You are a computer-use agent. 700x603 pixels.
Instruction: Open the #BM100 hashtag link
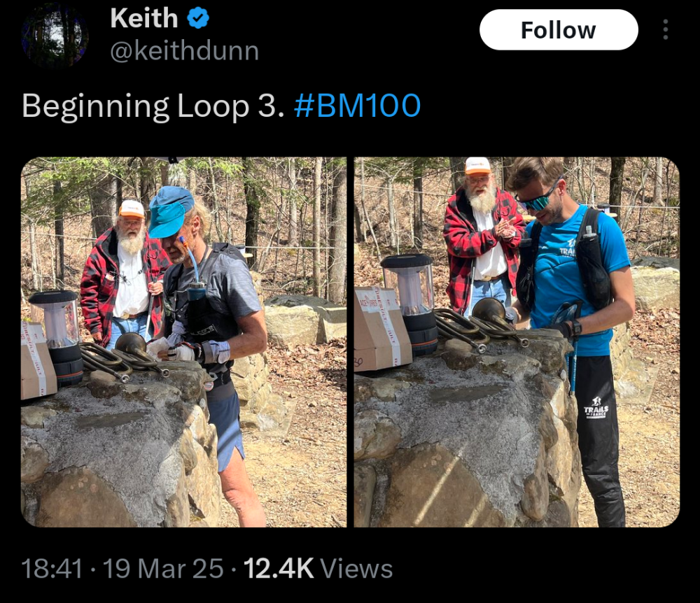(358, 106)
